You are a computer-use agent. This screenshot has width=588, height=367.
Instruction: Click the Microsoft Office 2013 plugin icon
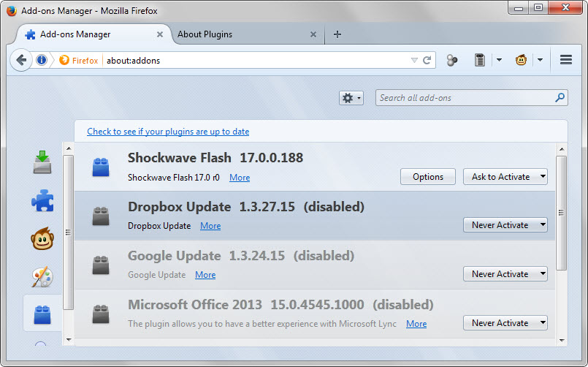click(x=101, y=314)
